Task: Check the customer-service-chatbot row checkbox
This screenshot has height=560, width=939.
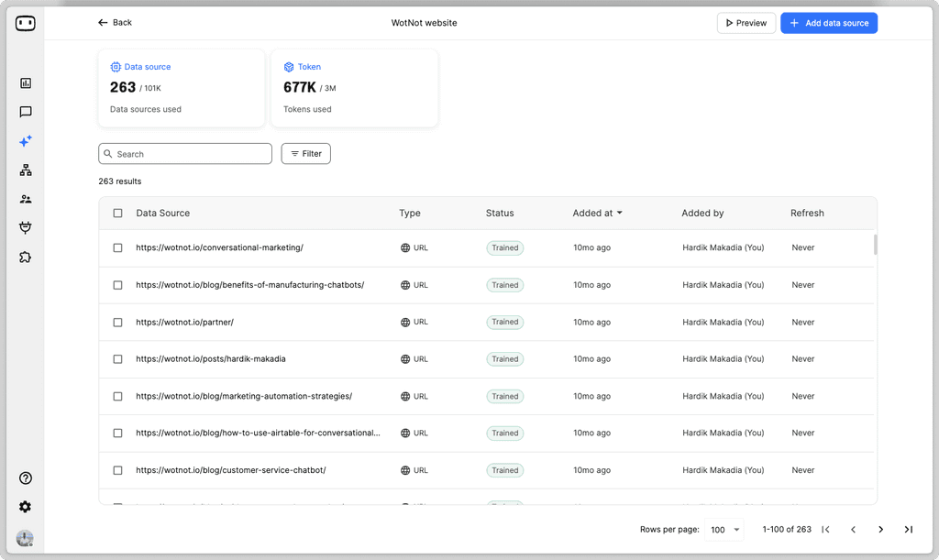Action: coord(117,469)
